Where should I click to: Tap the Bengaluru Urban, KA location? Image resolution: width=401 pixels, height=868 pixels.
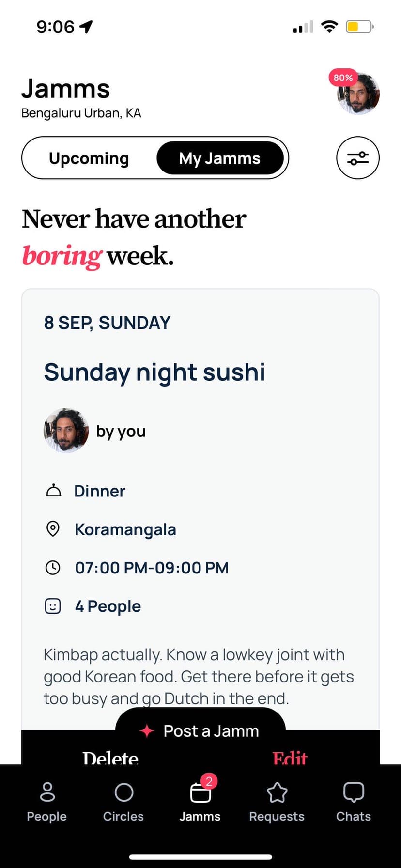click(81, 113)
